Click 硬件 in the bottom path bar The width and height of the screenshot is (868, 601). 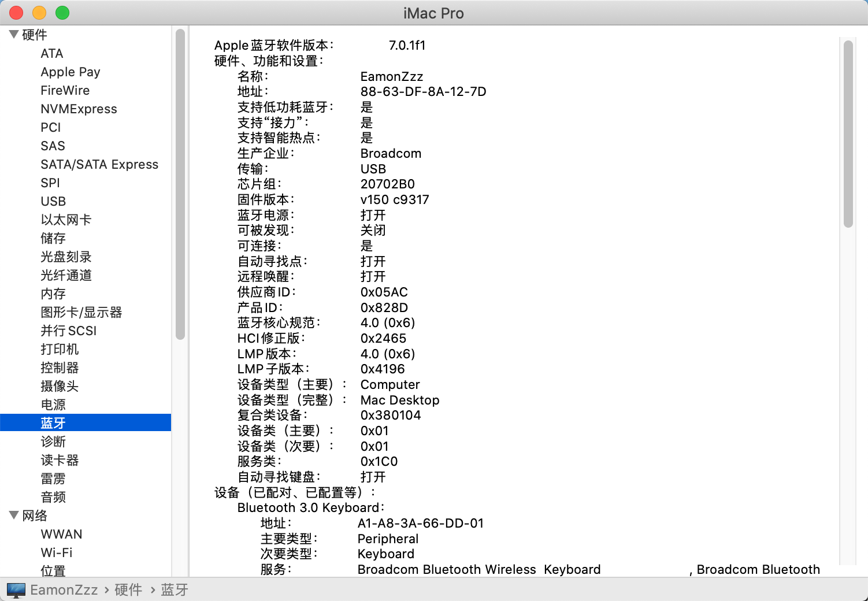(x=128, y=590)
